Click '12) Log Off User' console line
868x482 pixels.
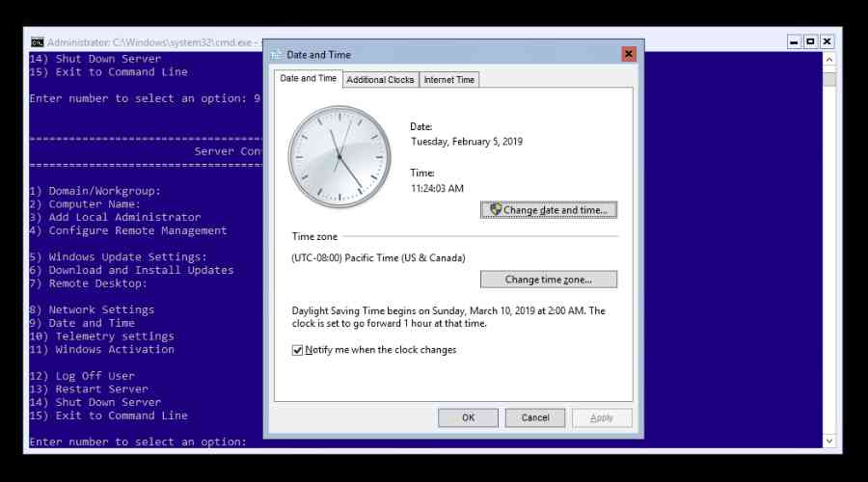tap(82, 376)
